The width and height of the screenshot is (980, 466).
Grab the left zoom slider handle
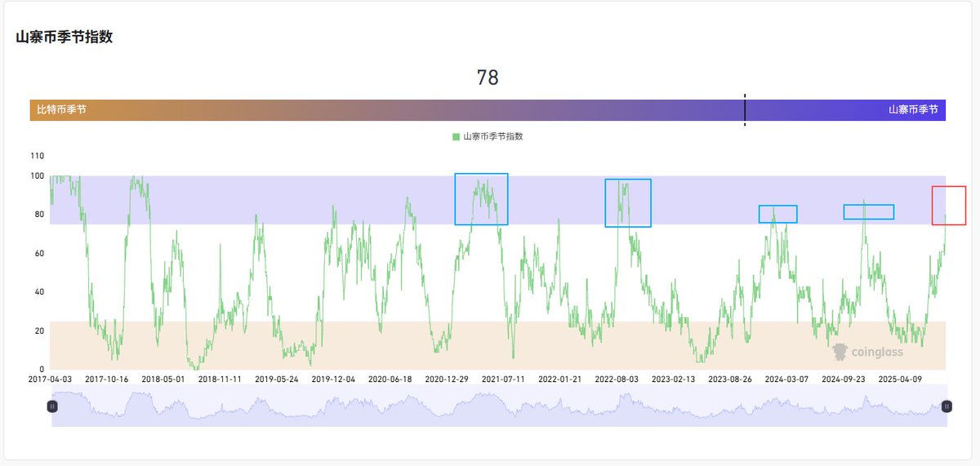click(52, 406)
